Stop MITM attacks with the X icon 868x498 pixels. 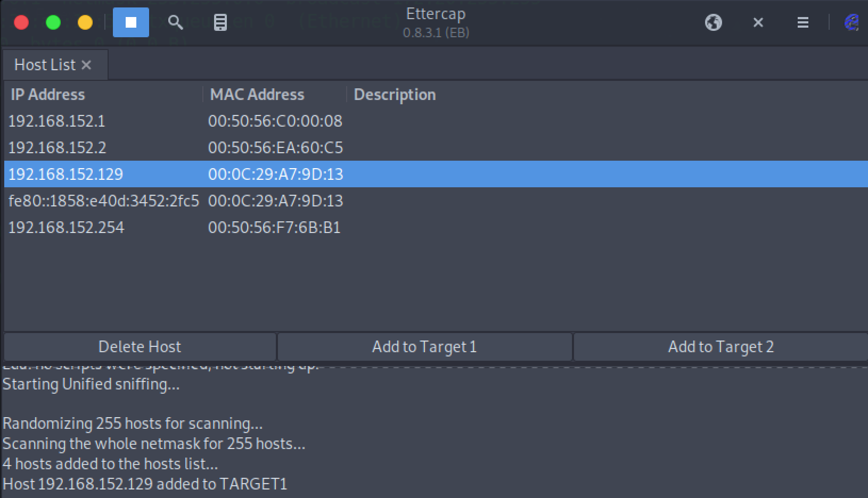click(x=758, y=22)
